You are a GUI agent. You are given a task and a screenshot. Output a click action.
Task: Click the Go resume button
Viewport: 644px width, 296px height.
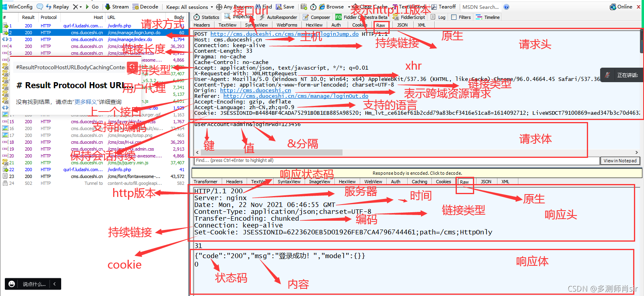click(x=92, y=7)
